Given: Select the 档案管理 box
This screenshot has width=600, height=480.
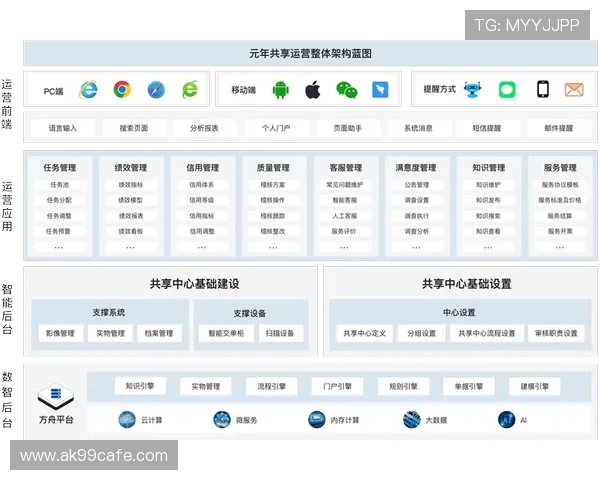Looking at the screenshot, I should click(159, 333).
